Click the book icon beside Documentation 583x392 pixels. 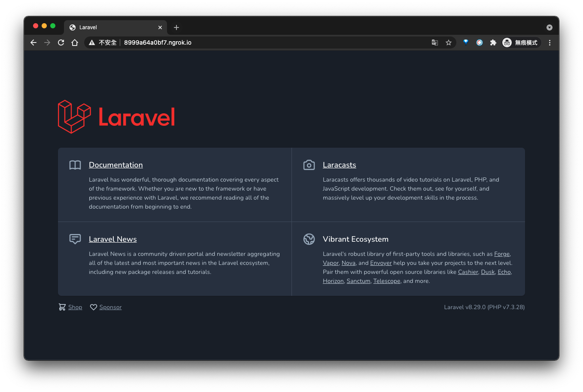point(75,165)
